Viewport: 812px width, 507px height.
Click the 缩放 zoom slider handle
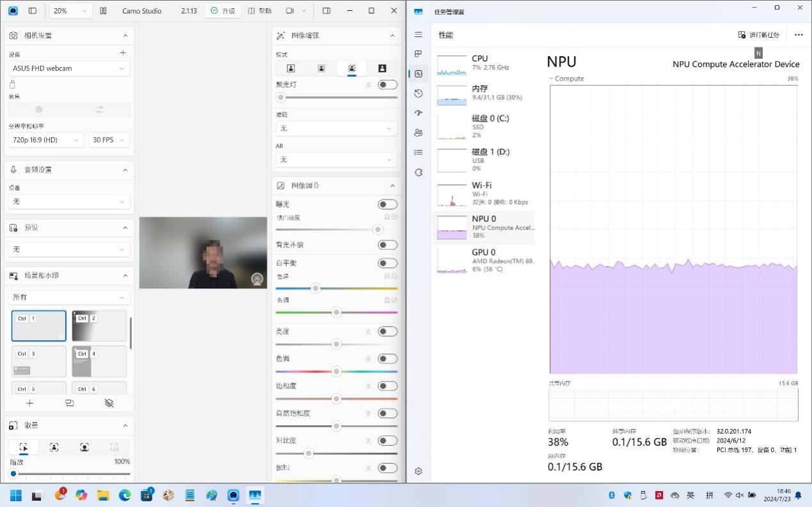click(13, 474)
